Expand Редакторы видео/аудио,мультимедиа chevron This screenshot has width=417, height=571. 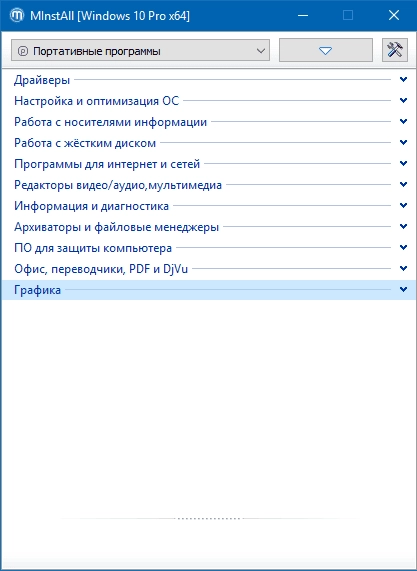403,184
